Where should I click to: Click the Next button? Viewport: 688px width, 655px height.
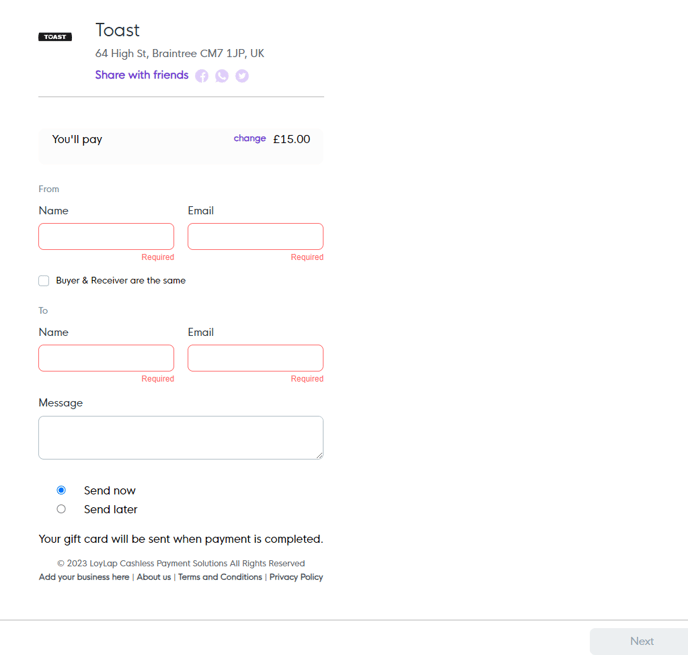pos(641,641)
